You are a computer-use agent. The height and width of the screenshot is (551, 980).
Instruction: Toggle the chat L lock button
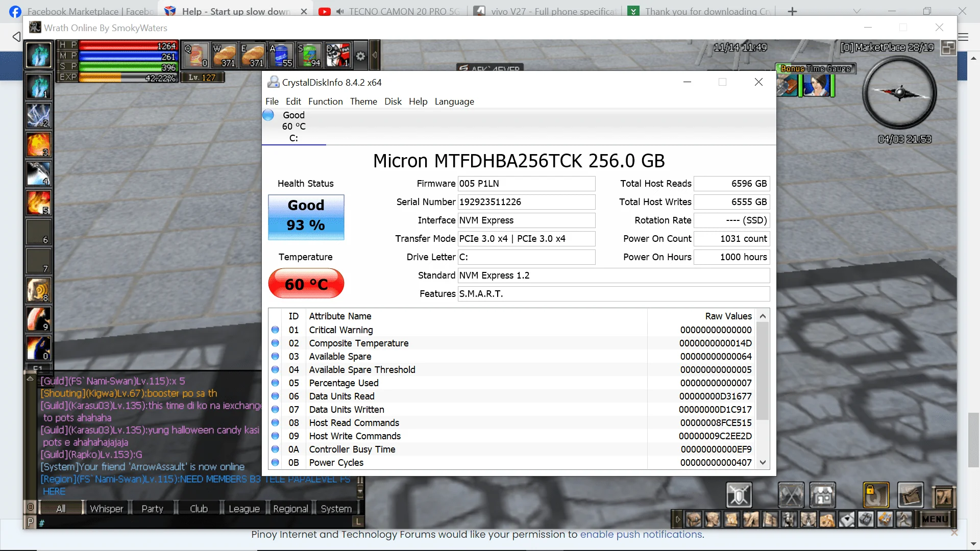click(x=359, y=522)
